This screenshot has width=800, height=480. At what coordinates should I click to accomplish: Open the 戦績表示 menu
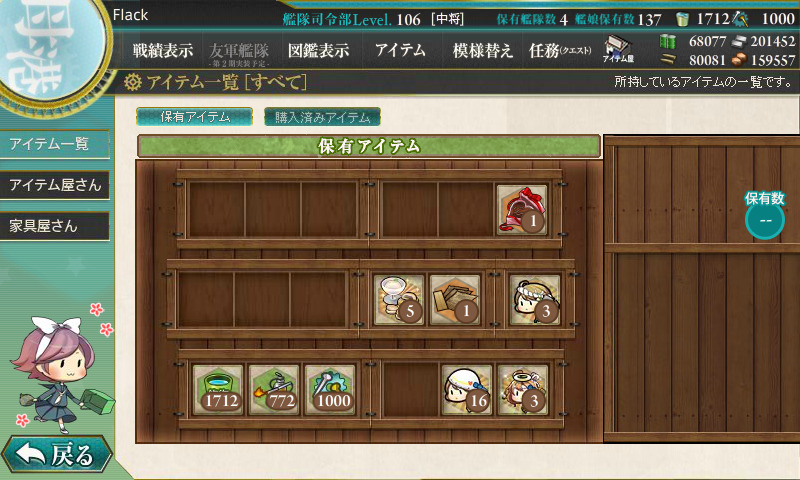(x=163, y=50)
